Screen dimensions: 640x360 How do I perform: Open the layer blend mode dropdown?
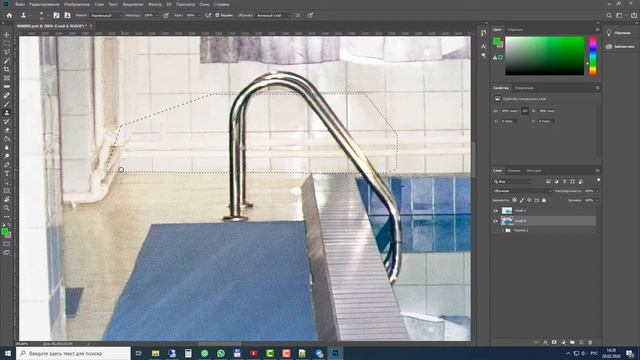[522, 191]
